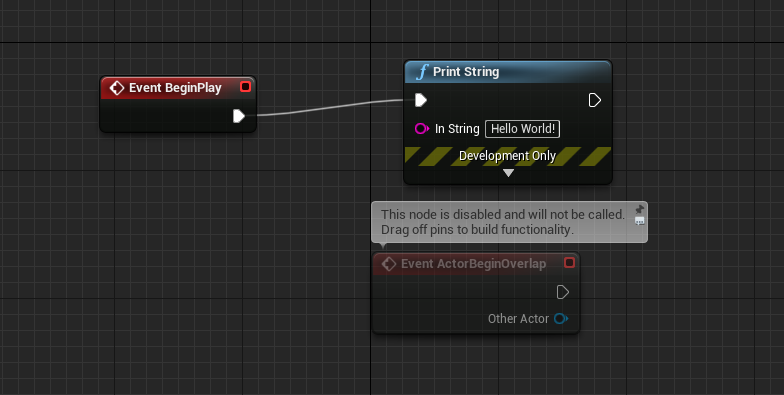Click the red delegate pin on ActorBeginOverlap
Screen dimensions: 784x395
[569, 262]
